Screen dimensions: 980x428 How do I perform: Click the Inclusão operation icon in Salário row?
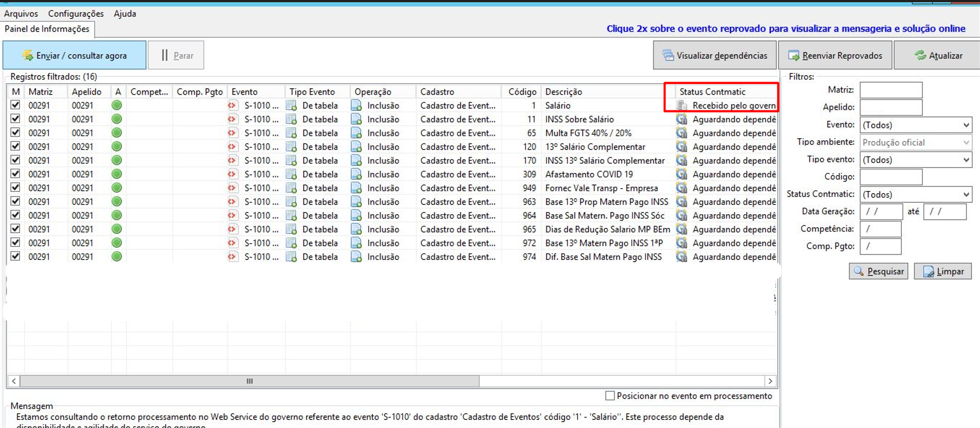[356, 106]
